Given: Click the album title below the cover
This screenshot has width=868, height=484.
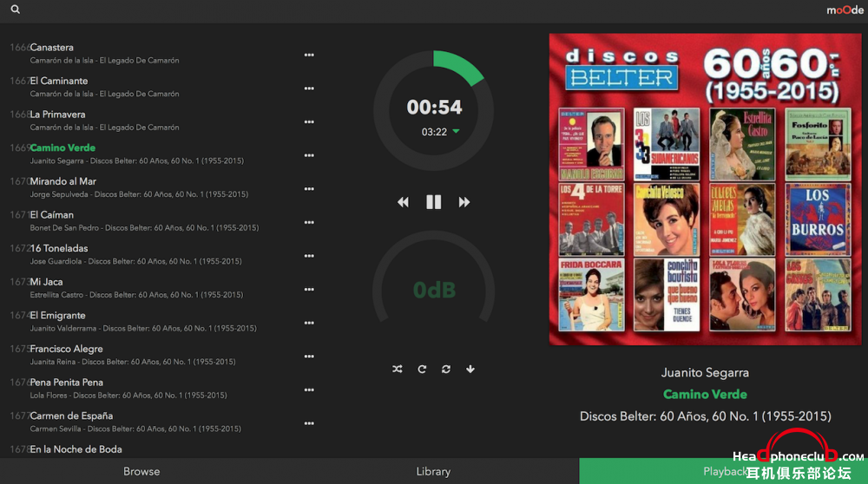Looking at the screenshot, I should click(705, 416).
